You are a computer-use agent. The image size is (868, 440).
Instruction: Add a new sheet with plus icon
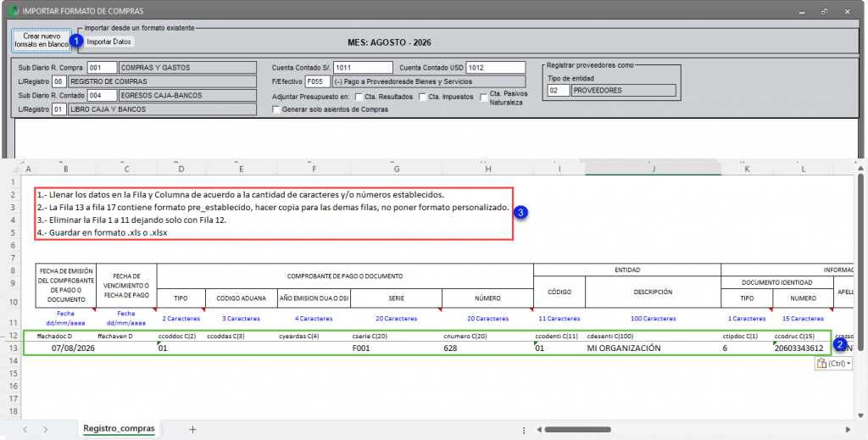[x=192, y=429]
